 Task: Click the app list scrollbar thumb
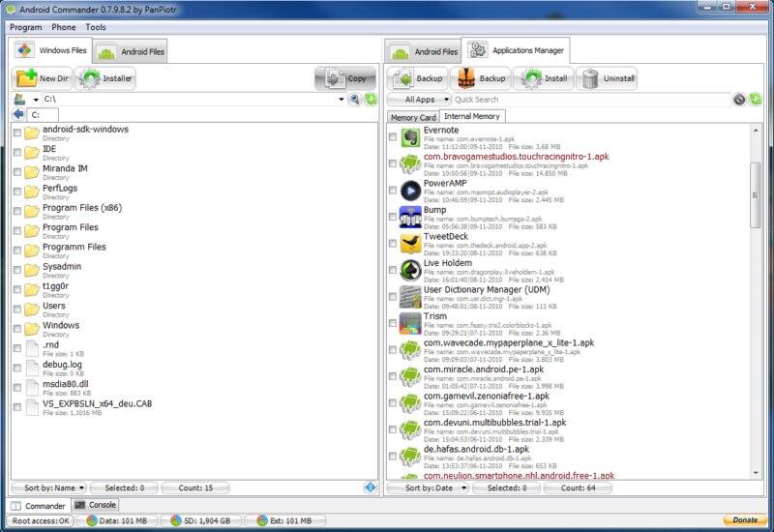[756, 195]
